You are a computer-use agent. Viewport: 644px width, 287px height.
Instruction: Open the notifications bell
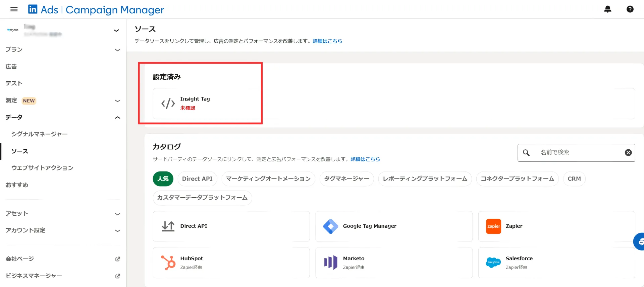pyautogui.click(x=607, y=9)
